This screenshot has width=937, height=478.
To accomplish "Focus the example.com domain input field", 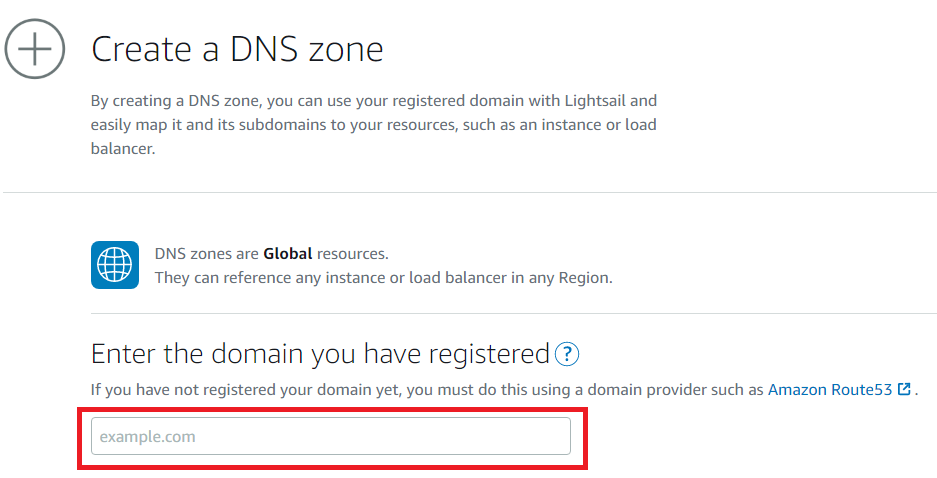I will coord(330,437).
